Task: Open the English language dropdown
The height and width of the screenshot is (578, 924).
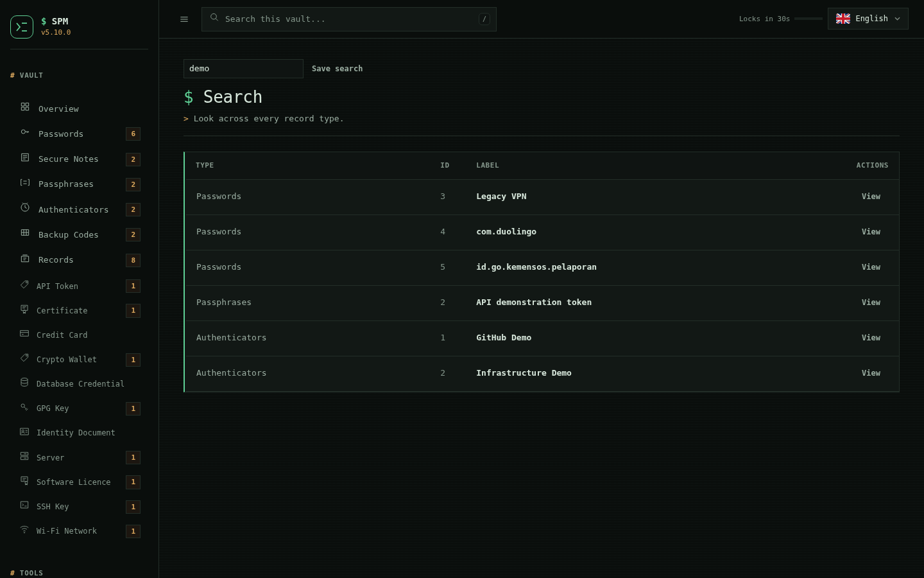Action: (x=868, y=19)
